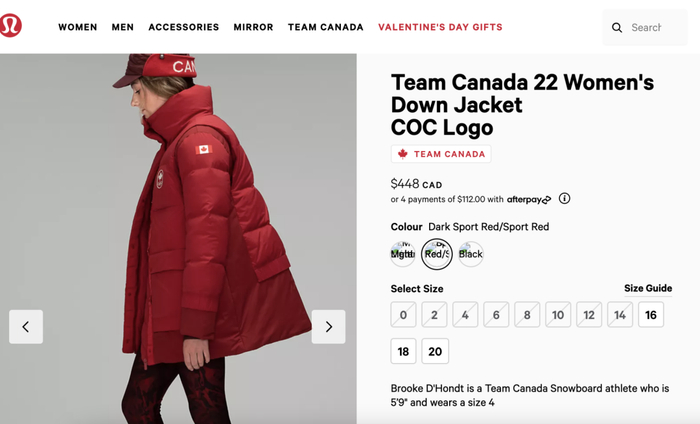Image resolution: width=700 pixels, height=424 pixels.
Task: Advance to the next product image
Action: (328, 327)
